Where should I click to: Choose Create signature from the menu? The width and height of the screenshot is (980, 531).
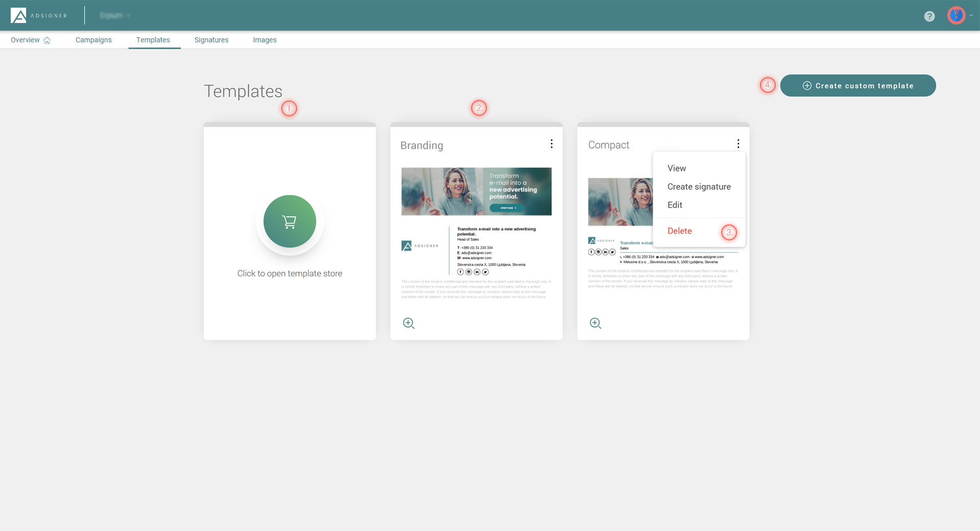tap(699, 186)
